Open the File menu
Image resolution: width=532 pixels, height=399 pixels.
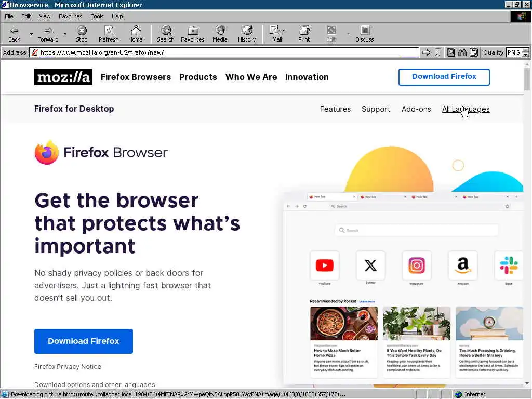click(9, 16)
